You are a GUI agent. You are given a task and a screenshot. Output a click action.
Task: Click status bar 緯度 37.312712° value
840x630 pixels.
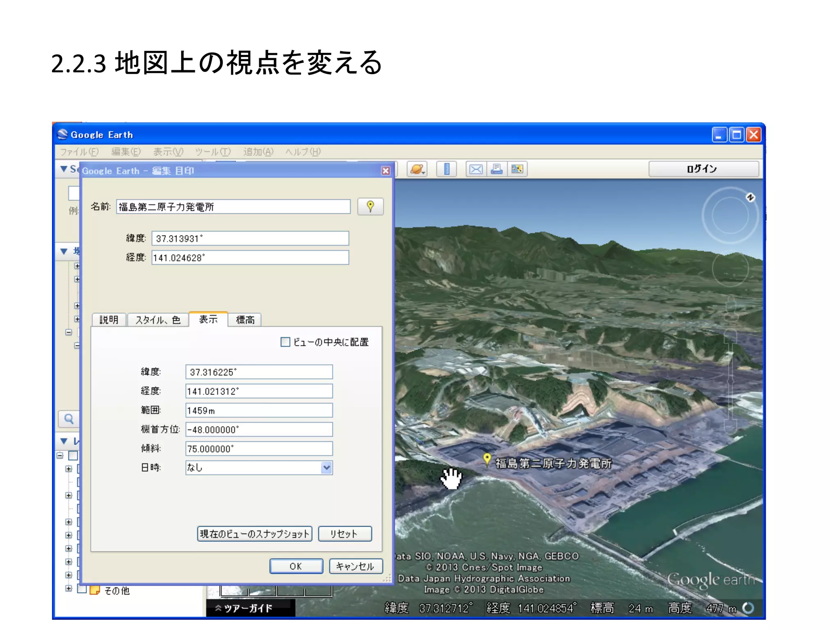coord(446,608)
